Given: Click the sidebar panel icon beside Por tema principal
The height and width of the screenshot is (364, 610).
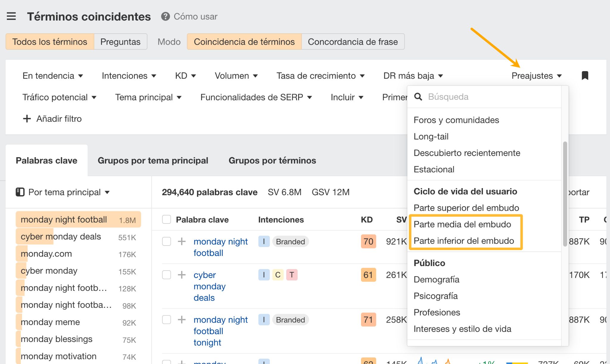Looking at the screenshot, I should pos(20,192).
